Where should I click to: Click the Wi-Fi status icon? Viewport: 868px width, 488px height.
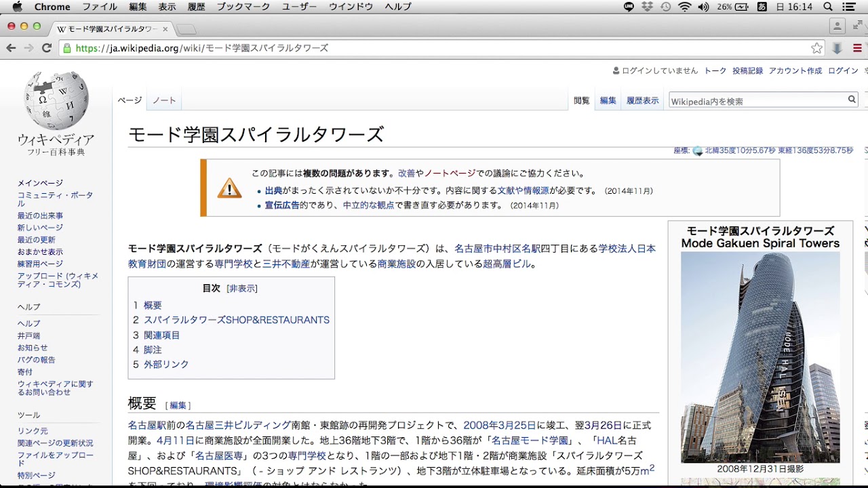coord(685,7)
